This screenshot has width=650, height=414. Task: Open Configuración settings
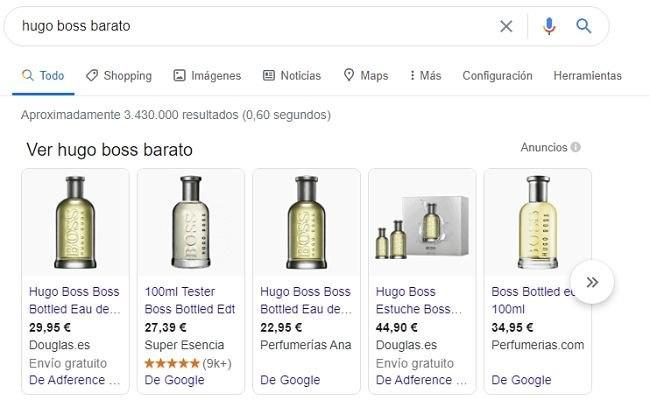tap(497, 75)
